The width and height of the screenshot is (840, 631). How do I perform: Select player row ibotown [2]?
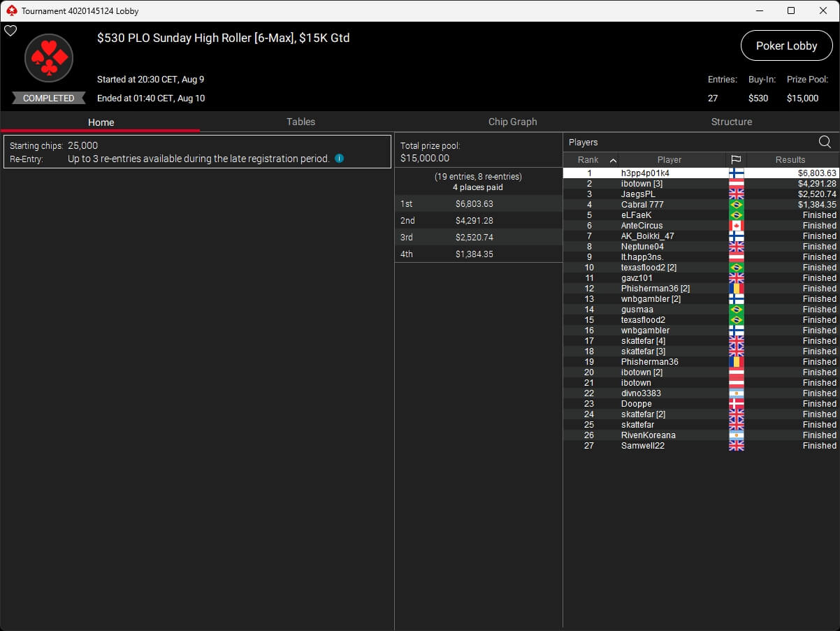(x=701, y=372)
